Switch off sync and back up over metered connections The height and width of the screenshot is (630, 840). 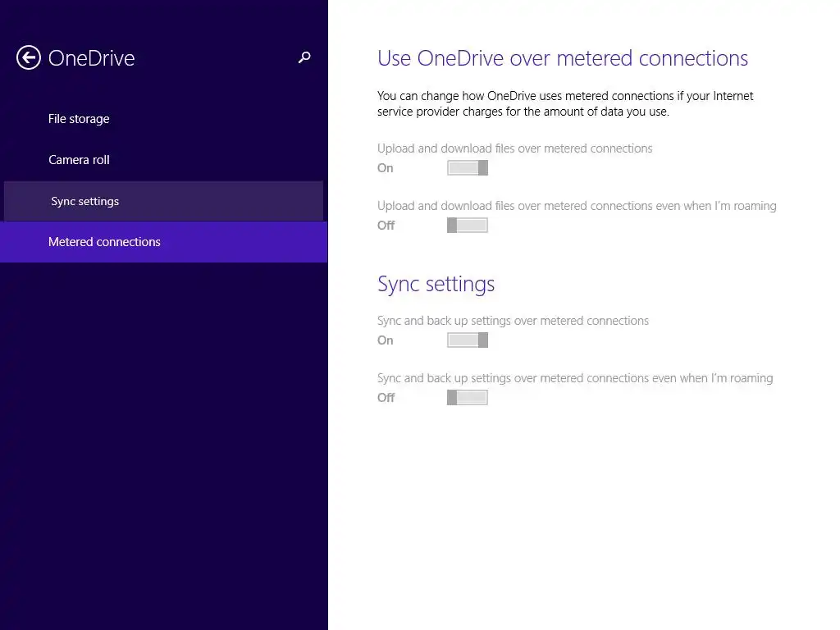click(x=468, y=340)
